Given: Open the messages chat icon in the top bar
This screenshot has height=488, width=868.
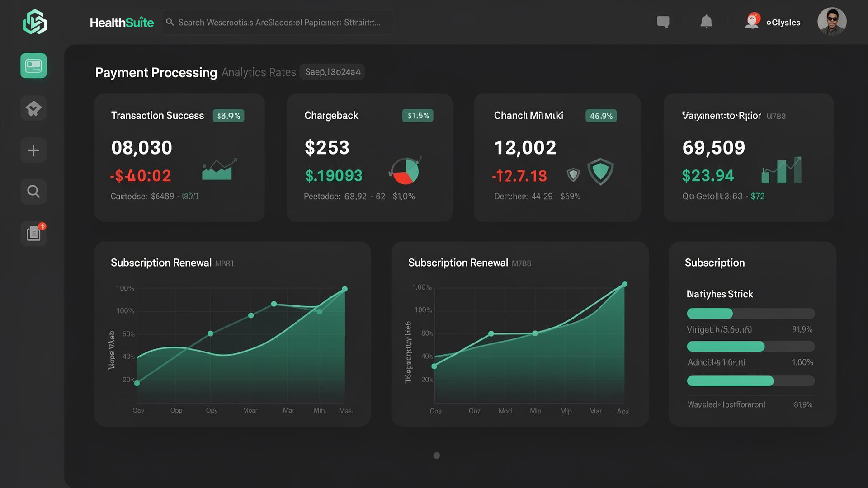Looking at the screenshot, I should click(x=663, y=22).
